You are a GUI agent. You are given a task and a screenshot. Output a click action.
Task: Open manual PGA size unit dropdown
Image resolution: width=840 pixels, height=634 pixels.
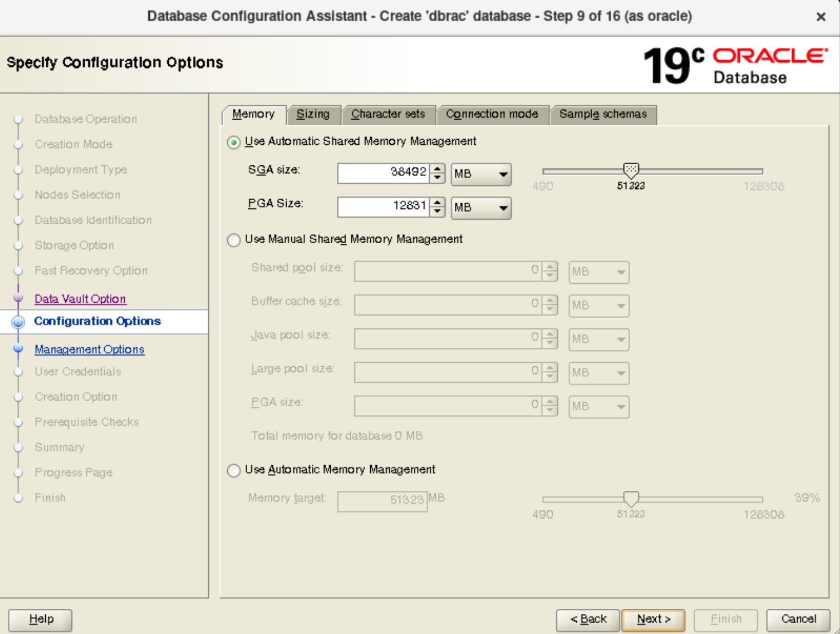599,407
